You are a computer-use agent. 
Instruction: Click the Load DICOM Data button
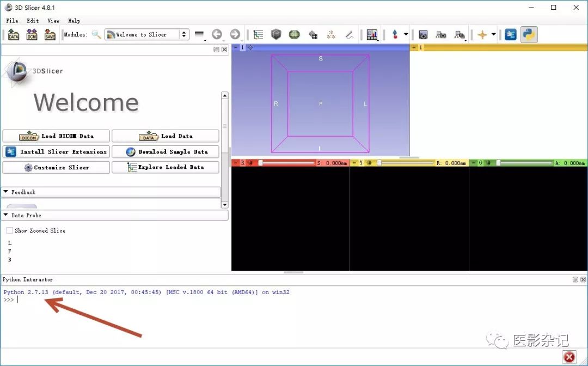click(56, 136)
